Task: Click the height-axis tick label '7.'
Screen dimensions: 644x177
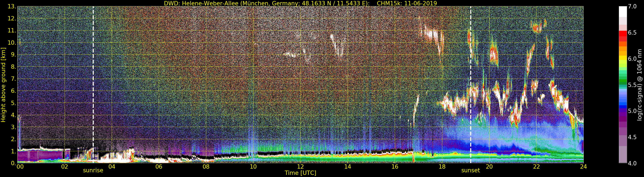Action: coord(13,79)
